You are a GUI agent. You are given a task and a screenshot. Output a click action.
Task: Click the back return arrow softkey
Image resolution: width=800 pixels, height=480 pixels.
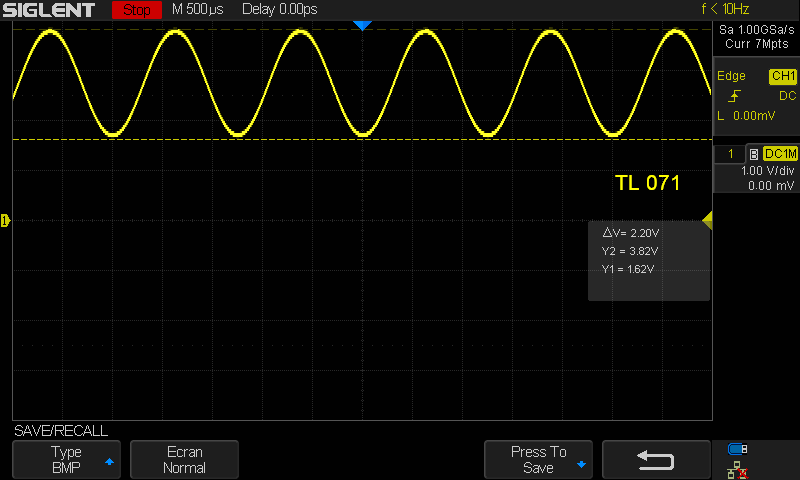click(656, 460)
